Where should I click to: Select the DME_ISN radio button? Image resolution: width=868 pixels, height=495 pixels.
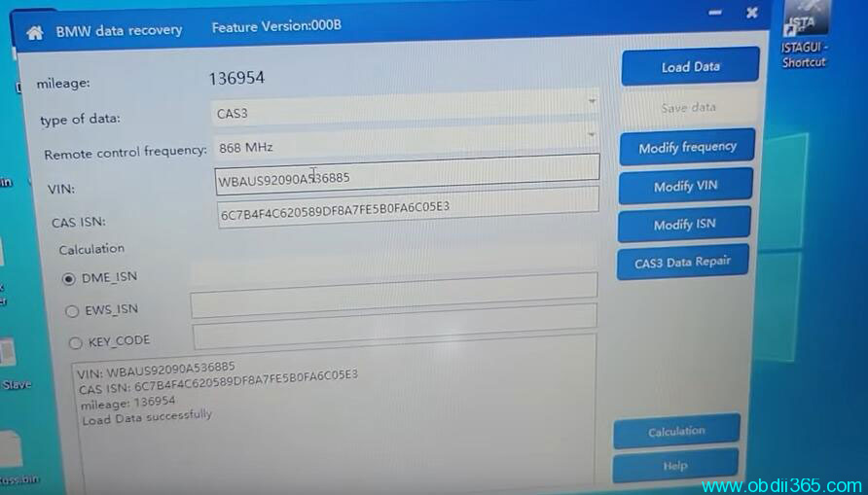click(x=69, y=279)
